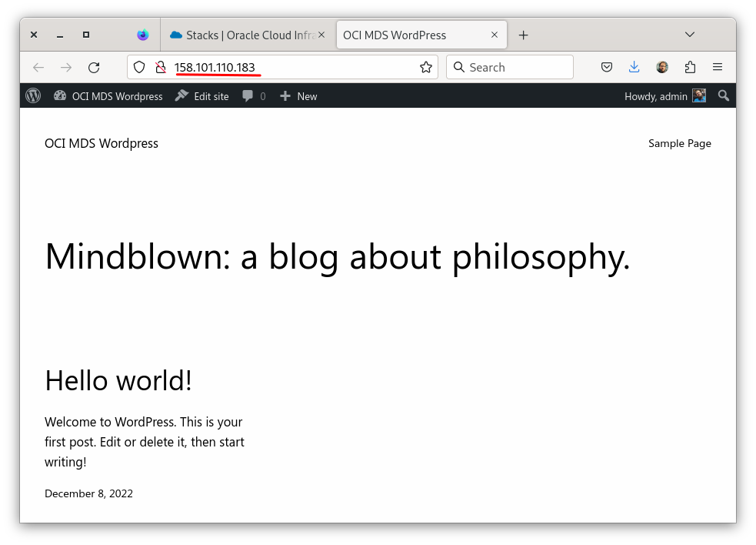
Task: Click the WordPress logo in admin bar
Action: point(33,95)
